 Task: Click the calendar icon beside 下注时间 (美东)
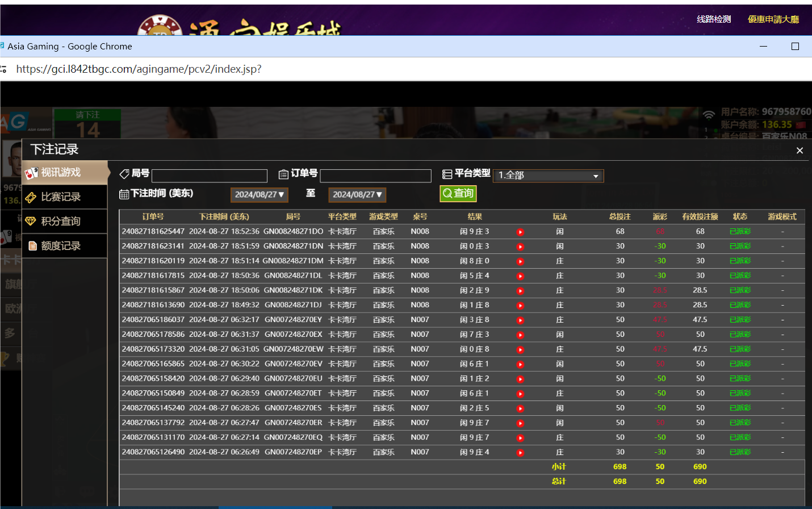tap(123, 194)
